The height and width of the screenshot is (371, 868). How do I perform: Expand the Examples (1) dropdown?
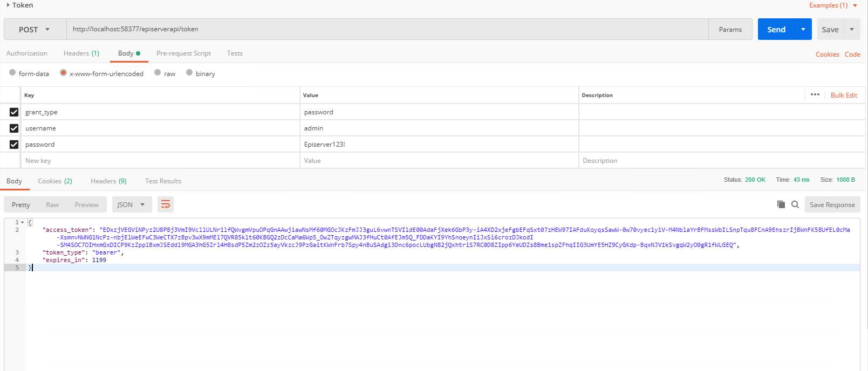(833, 5)
